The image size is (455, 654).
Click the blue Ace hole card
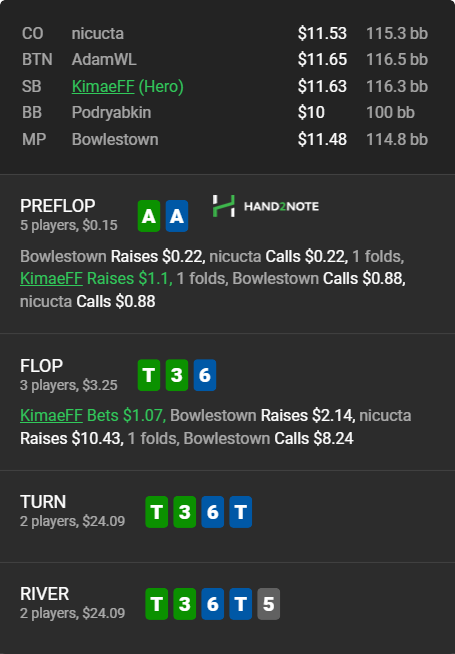[177, 216]
